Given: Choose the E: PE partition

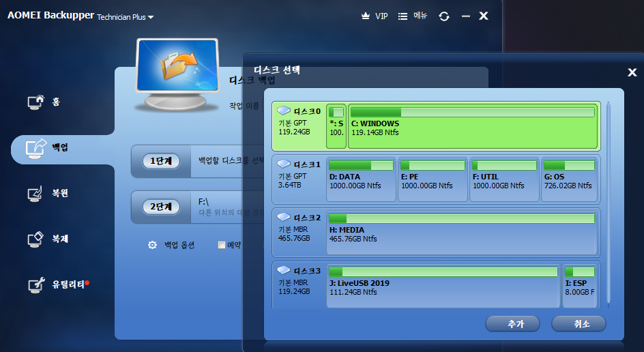Looking at the screenshot, I should [x=433, y=179].
